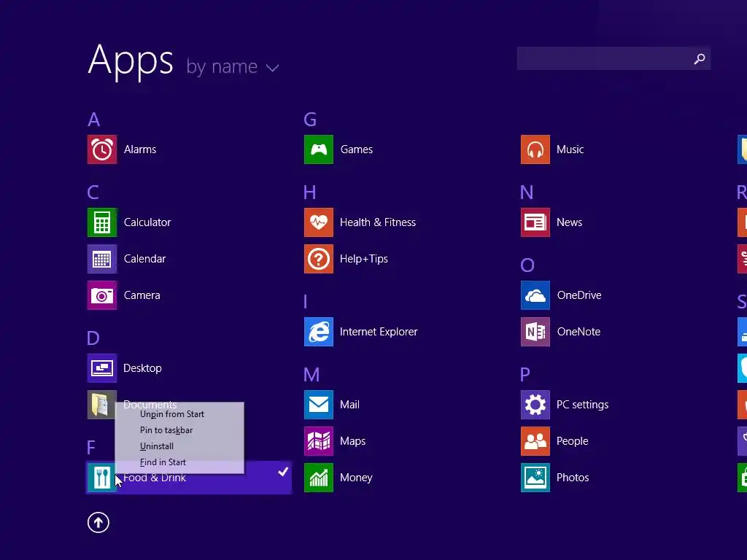Screen dimensions: 747x560
Task: Uncheck the Food & Drink selection checkmark
Action: click(x=283, y=472)
